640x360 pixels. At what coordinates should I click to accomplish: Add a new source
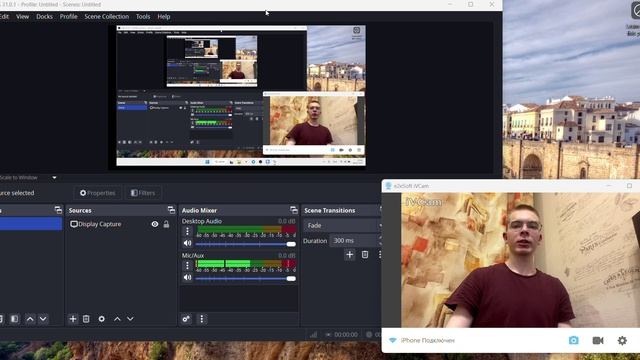click(x=73, y=319)
